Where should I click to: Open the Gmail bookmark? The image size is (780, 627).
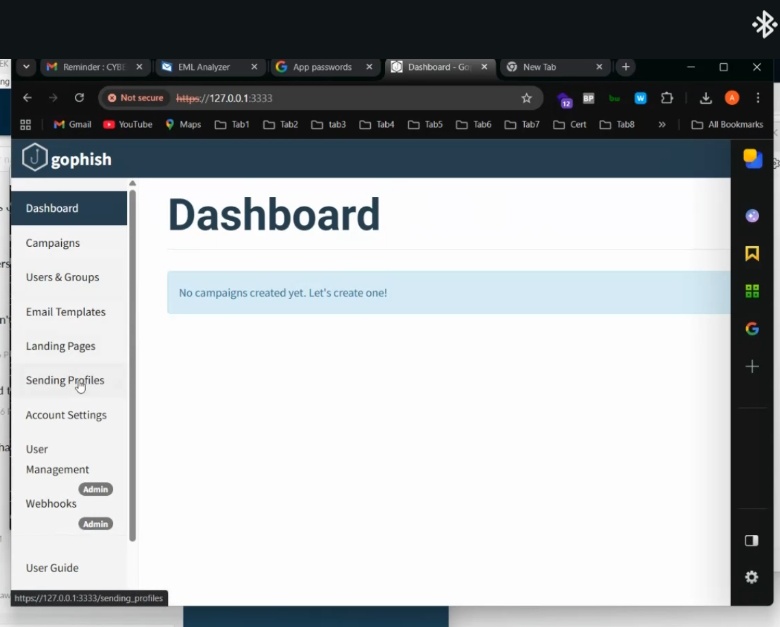coord(73,124)
